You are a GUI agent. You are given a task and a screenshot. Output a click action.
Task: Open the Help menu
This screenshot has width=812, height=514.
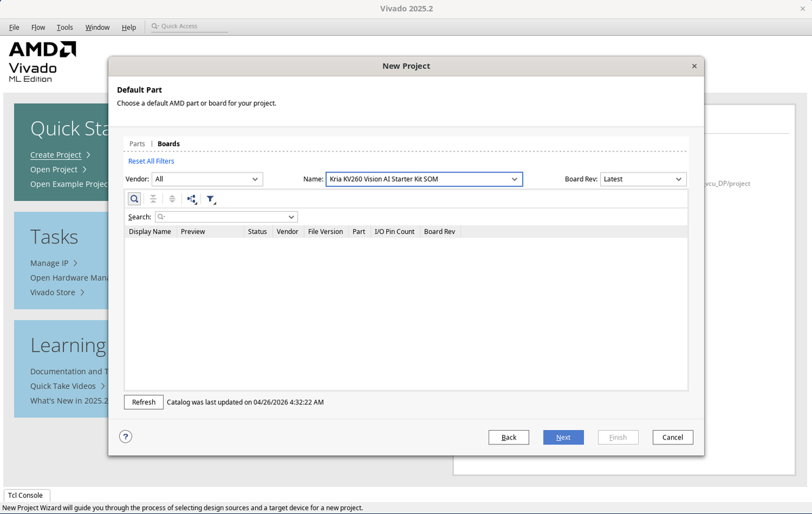129,27
